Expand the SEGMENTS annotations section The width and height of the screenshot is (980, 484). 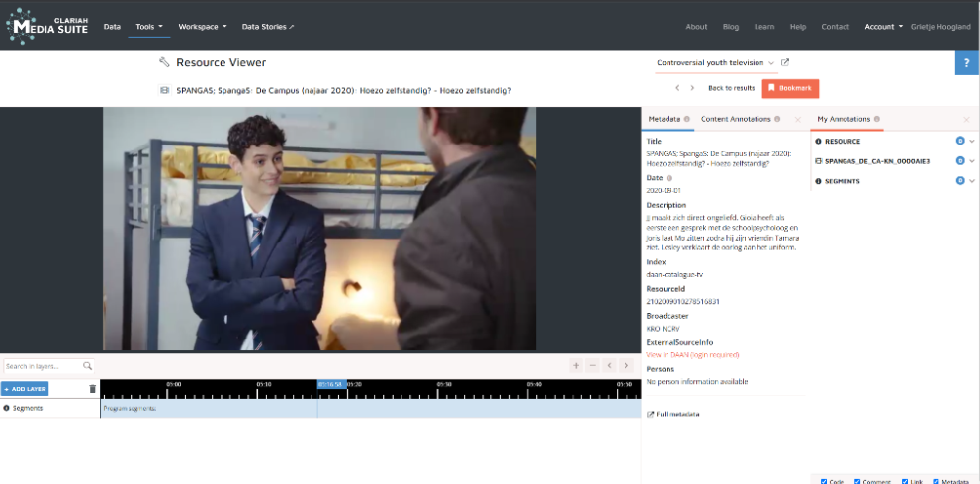[972, 181]
